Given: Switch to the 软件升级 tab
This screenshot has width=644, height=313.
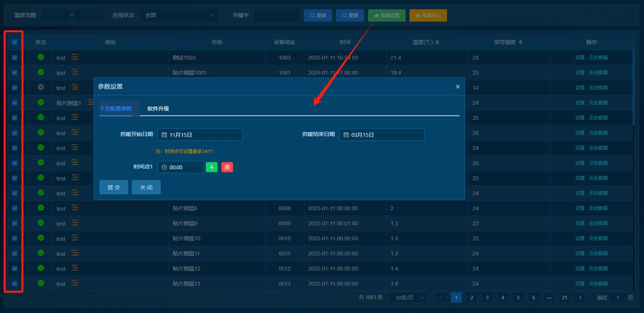Looking at the screenshot, I should pyautogui.click(x=158, y=109).
